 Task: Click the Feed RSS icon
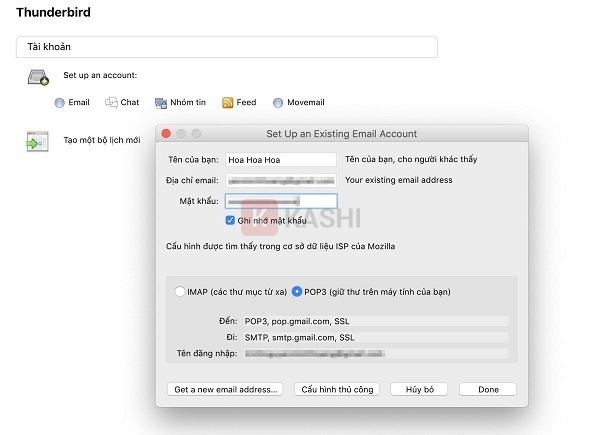[x=228, y=102]
